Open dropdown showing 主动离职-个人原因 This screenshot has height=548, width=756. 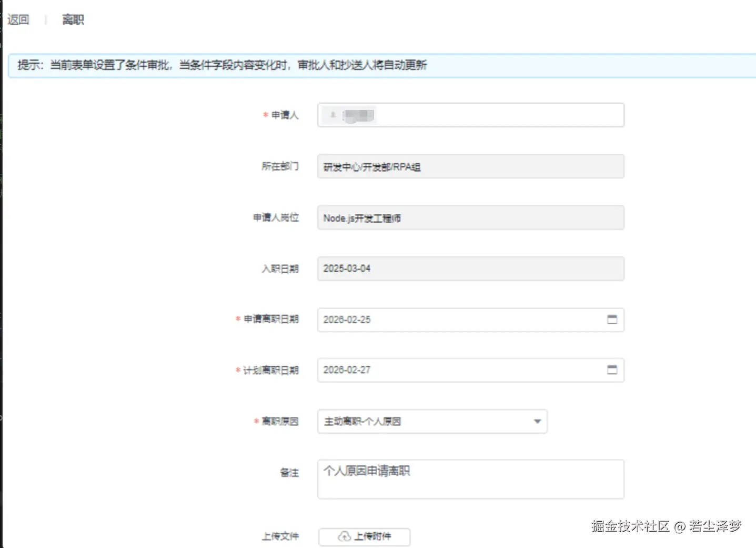[431, 421]
